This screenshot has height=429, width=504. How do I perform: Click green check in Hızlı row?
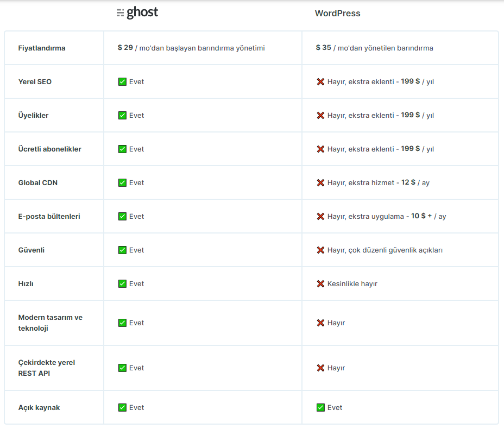tap(122, 284)
